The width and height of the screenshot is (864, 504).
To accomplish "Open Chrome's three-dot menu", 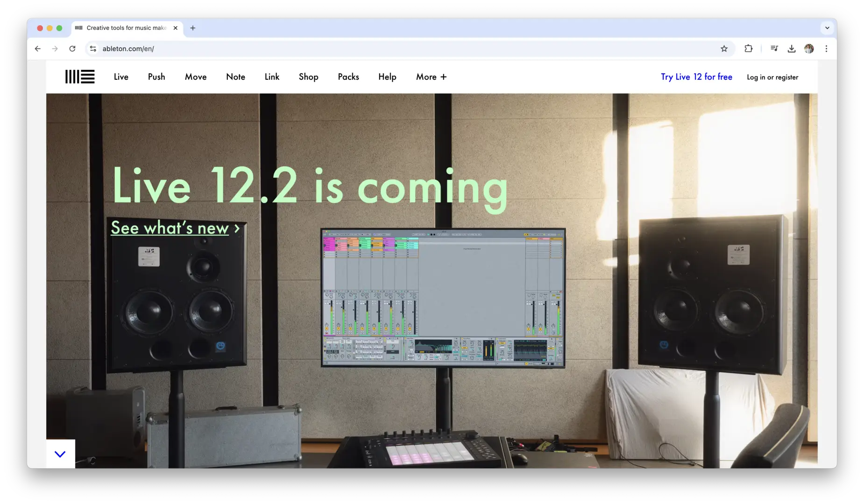I will pyautogui.click(x=826, y=49).
